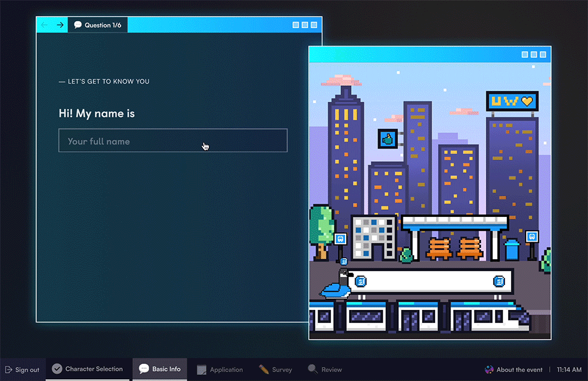Go to the next question with forward arrow
588x381 pixels.
coord(60,25)
